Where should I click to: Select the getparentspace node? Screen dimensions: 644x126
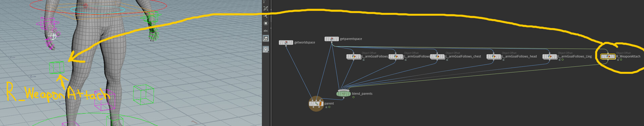(x=331, y=39)
